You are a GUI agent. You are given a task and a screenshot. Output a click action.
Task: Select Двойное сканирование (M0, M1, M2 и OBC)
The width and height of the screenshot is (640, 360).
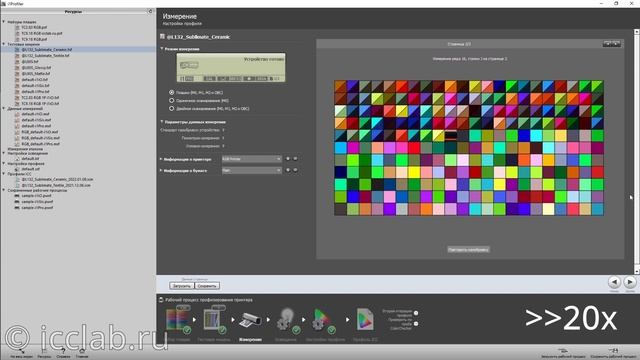[x=171, y=109]
